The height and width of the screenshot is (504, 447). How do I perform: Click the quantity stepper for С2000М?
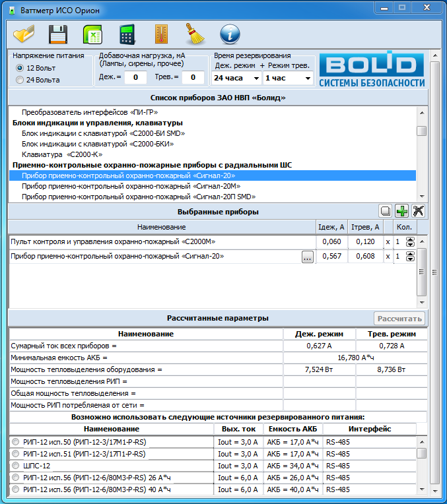pos(410,242)
